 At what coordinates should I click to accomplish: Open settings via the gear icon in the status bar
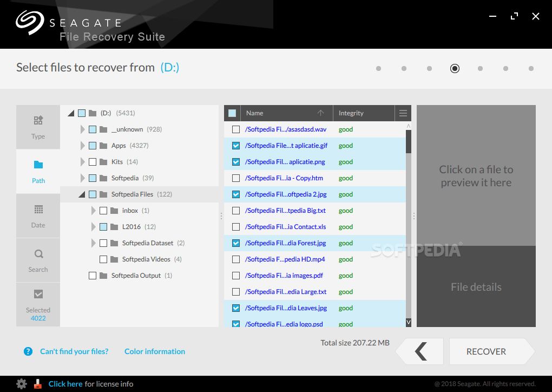pyautogui.click(x=21, y=383)
